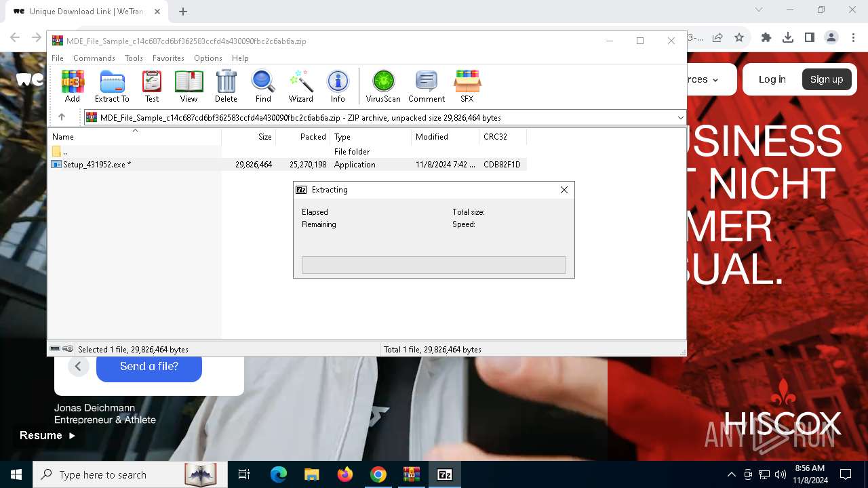Click the Extract To toolbar icon
This screenshot has width=868, height=488.
click(x=112, y=87)
